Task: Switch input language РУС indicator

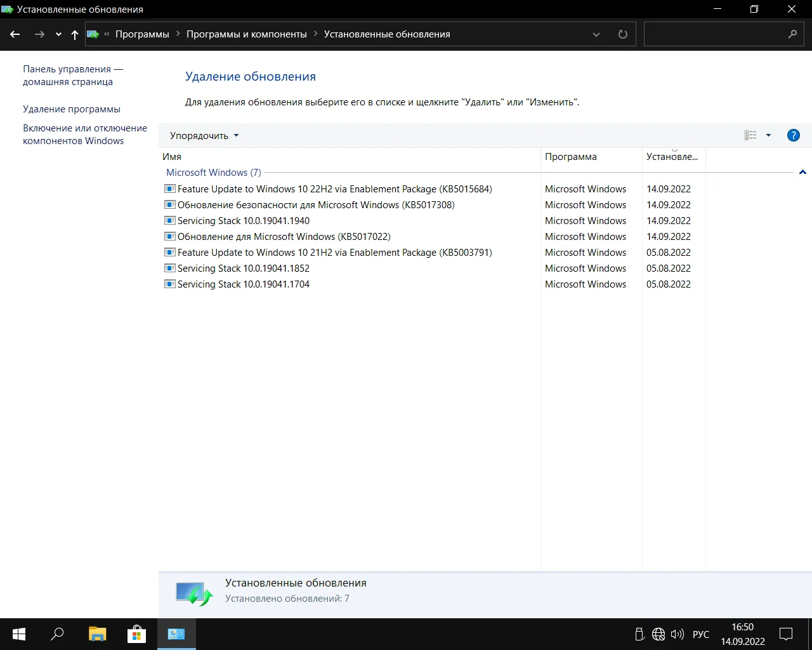Action: point(701,634)
